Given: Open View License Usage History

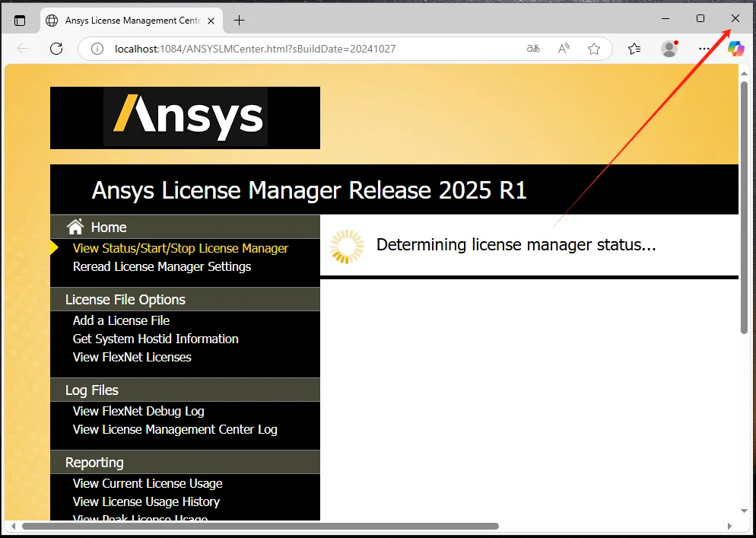Looking at the screenshot, I should (146, 501).
